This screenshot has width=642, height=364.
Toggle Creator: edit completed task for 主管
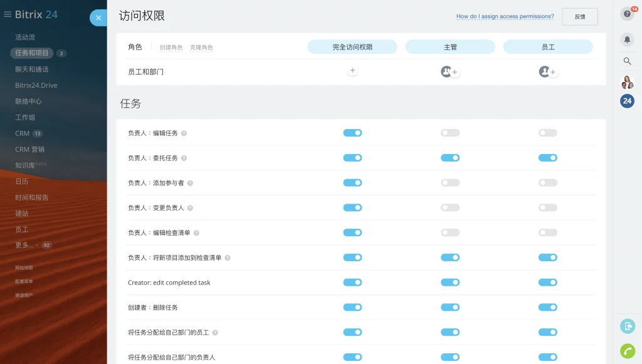(450, 283)
